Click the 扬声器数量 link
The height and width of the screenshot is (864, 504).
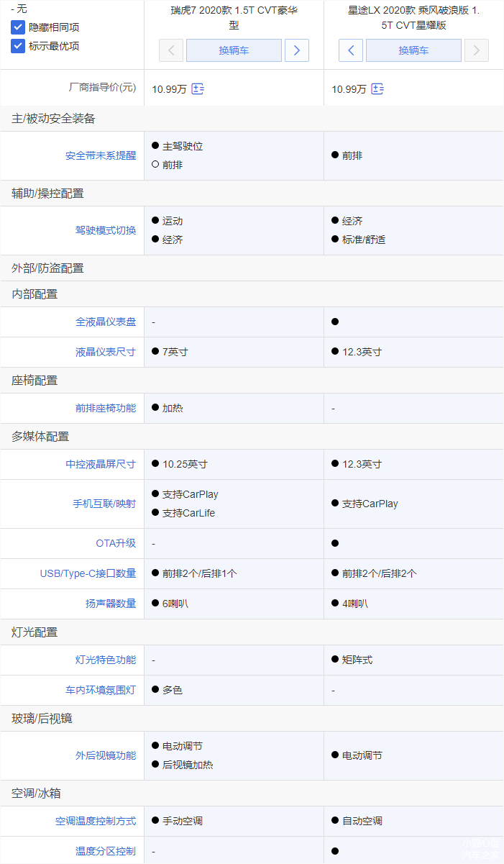111,604
